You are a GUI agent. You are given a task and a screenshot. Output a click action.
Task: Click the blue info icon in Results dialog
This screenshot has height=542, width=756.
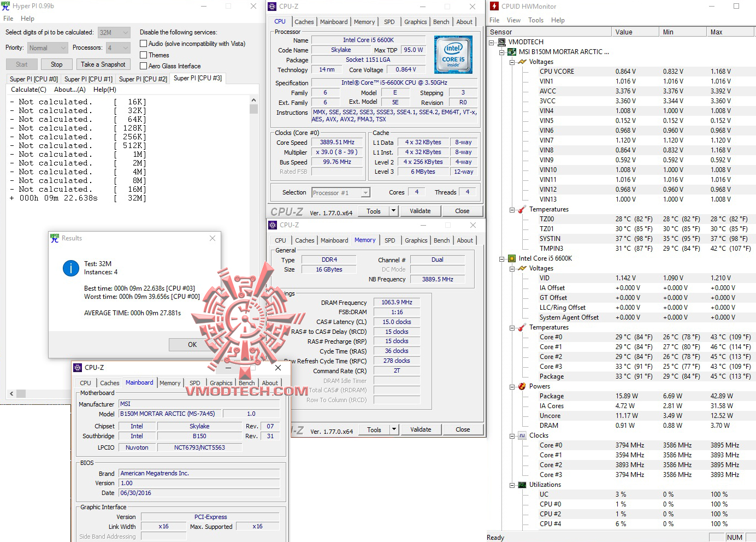[71, 268]
